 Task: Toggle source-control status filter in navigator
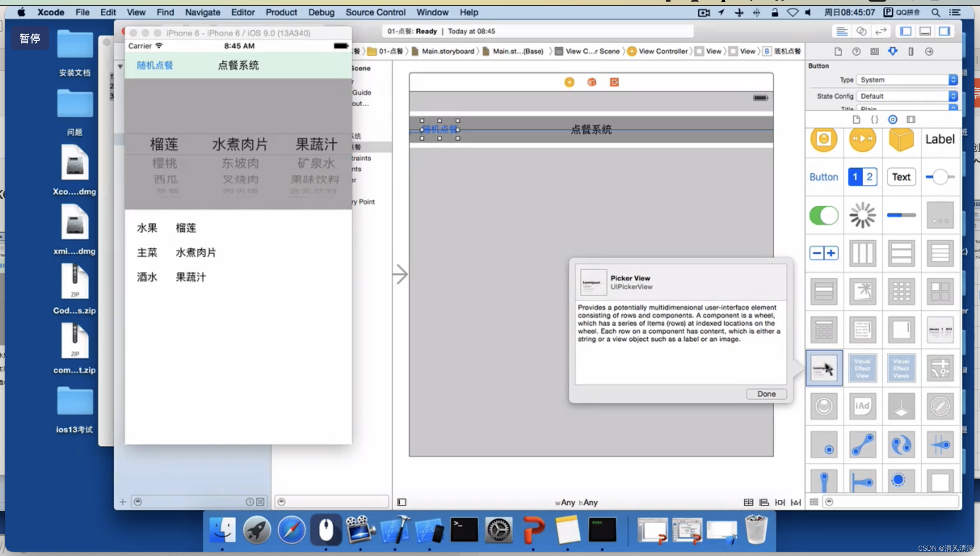pyautogui.click(x=261, y=502)
